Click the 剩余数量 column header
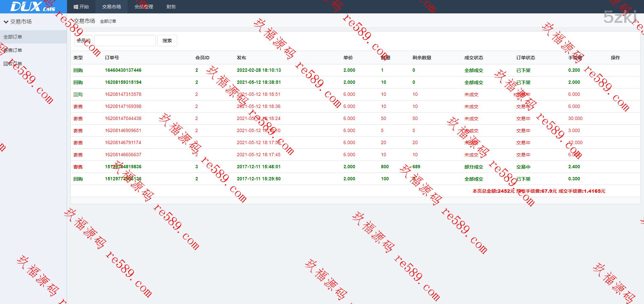The height and width of the screenshot is (304, 644). tap(422, 58)
